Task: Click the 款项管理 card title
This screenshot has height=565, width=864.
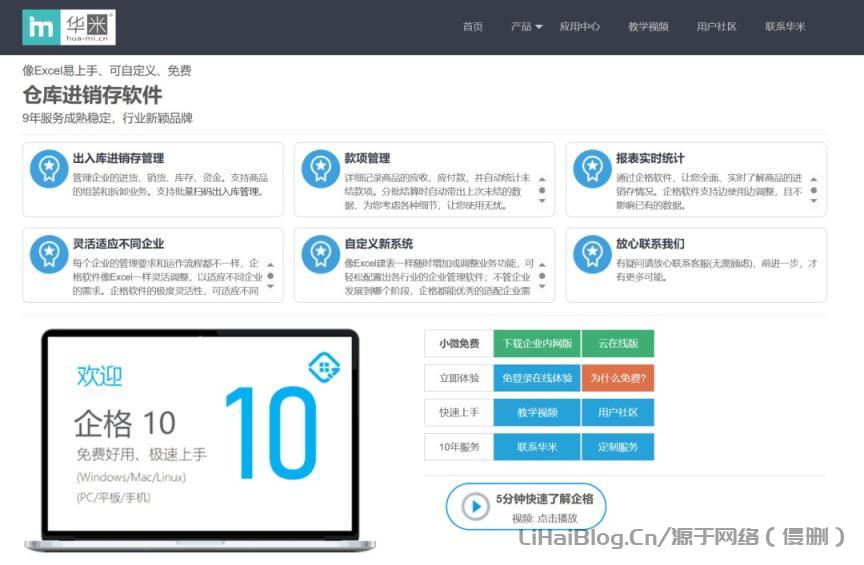Action: click(x=367, y=158)
